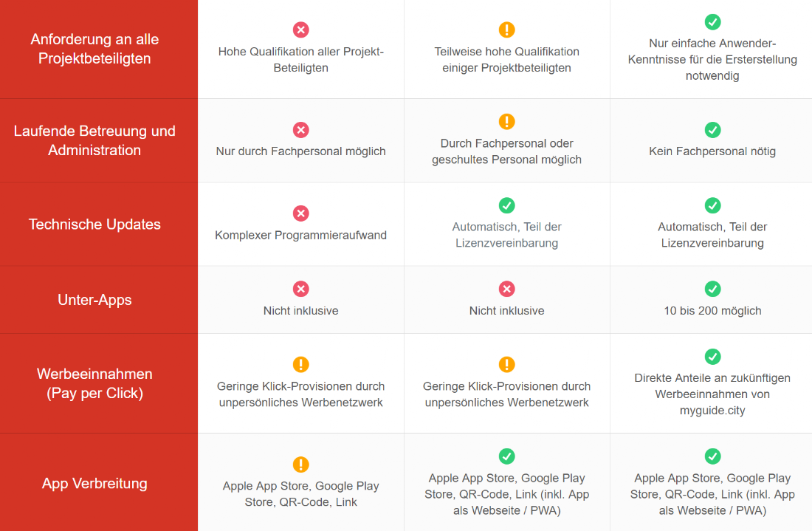Click green checkmark above 'Kein Fachpersonal nötig'
Screen dimensions: 812x531
(712, 129)
